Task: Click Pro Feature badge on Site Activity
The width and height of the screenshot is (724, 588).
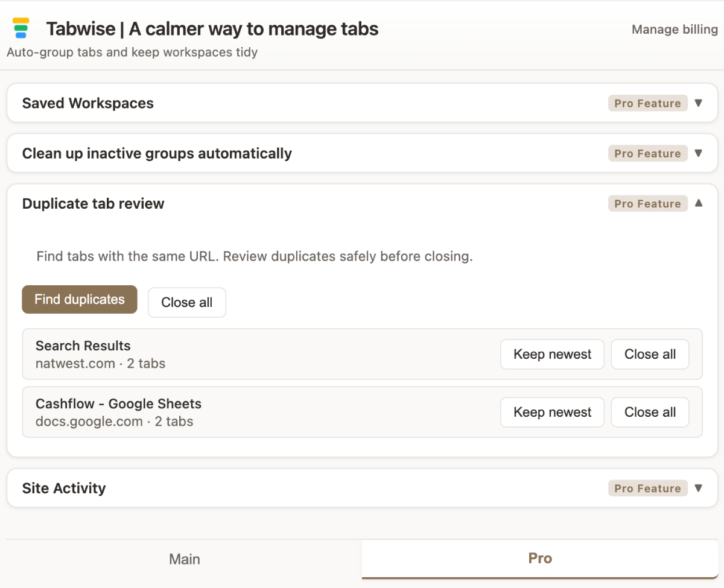Action: (647, 488)
